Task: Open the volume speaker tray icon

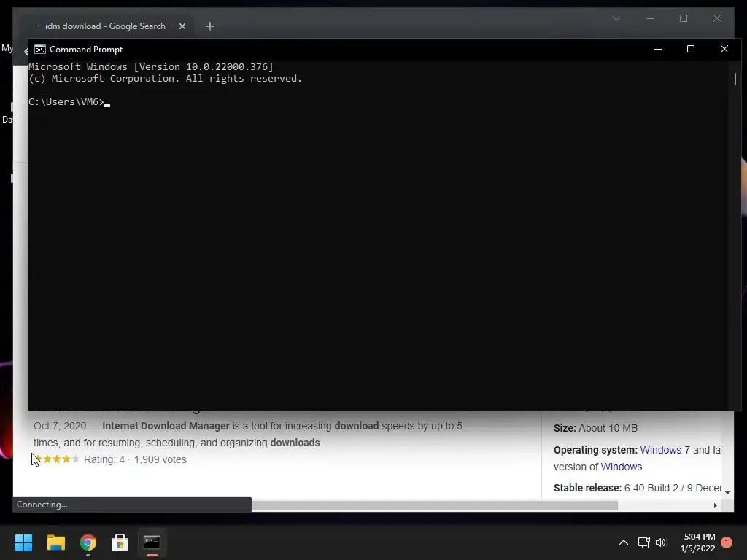Action: [x=661, y=542]
